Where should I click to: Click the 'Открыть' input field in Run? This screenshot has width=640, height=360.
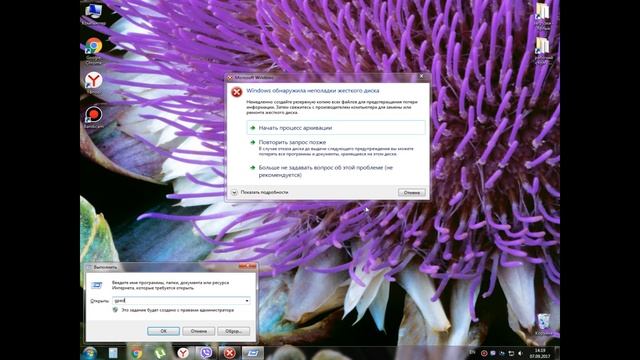[181, 300]
